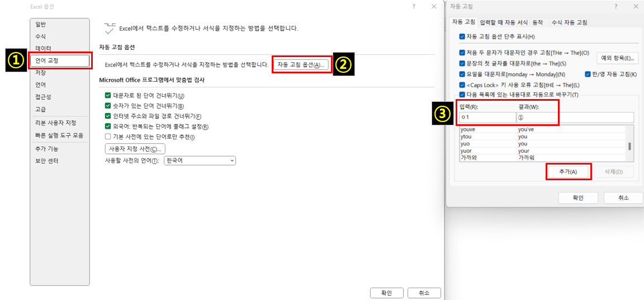Image resolution: width=644 pixels, height=300 pixels.
Task: Switch to the 자동 고침 tab
Action: [x=463, y=22]
